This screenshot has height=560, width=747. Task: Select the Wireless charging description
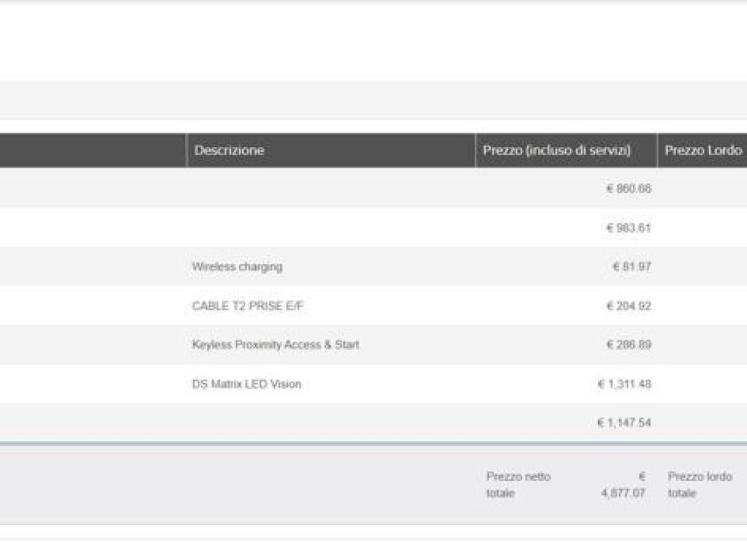(x=237, y=267)
